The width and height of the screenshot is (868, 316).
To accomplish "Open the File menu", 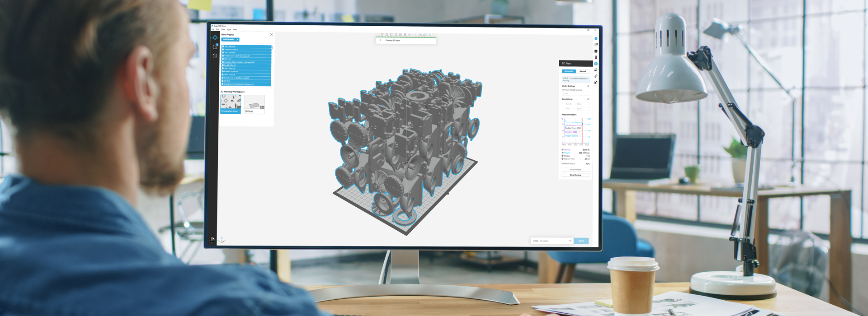I will click(x=213, y=30).
